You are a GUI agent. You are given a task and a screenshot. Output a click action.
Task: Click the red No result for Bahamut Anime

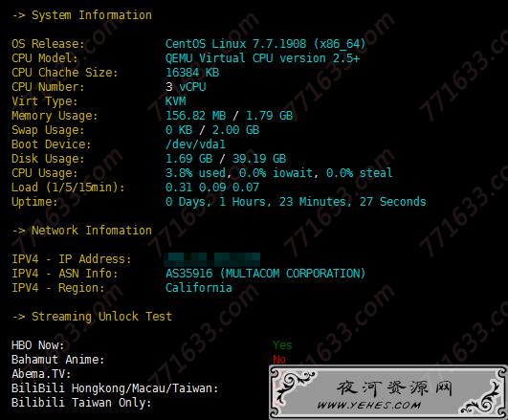click(279, 359)
